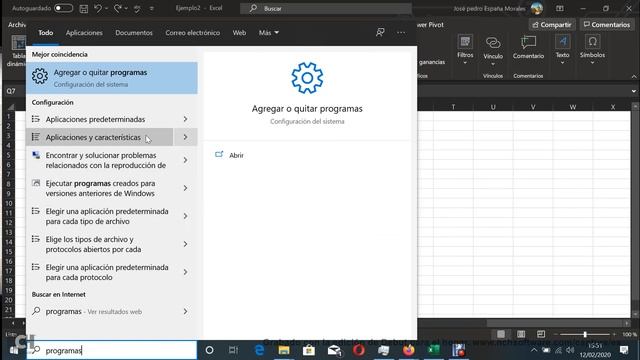Open the user account avatar picture
The width and height of the screenshot is (640, 360).
537,8
